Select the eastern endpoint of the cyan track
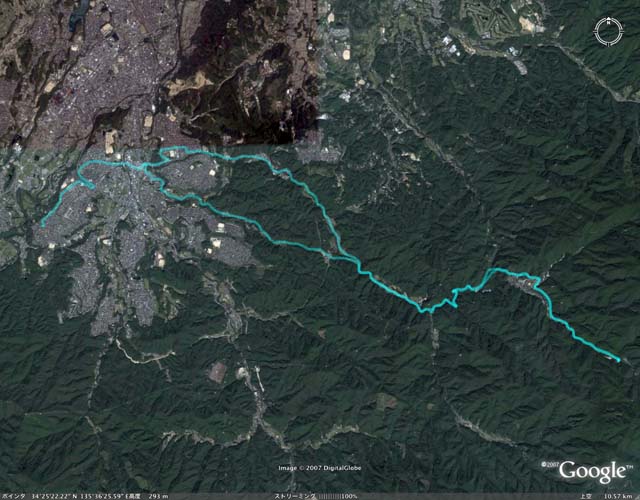Viewport: 640px width, 500px height. point(618,360)
